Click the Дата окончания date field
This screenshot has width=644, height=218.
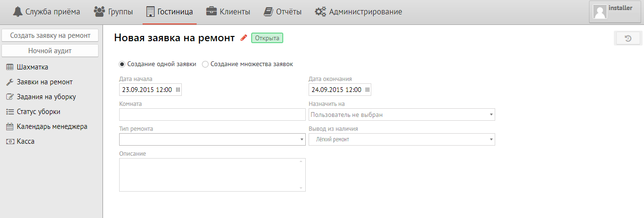pos(340,90)
